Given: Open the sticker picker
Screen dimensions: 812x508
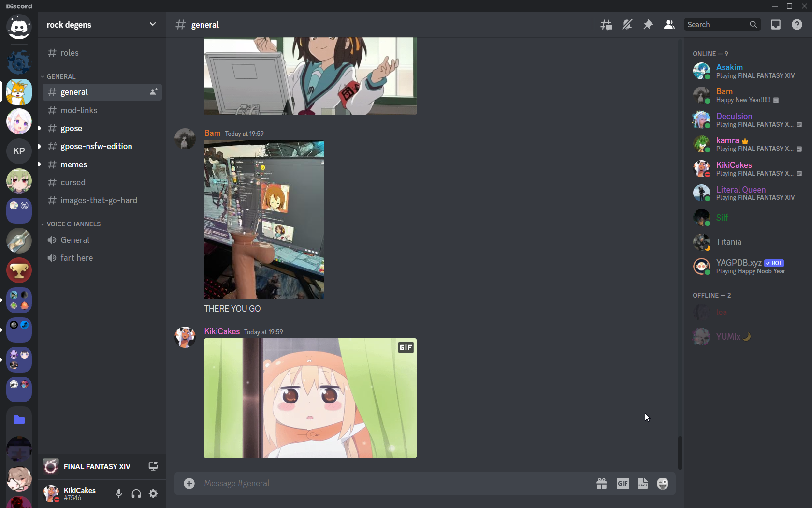Looking at the screenshot, I should coord(643,483).
